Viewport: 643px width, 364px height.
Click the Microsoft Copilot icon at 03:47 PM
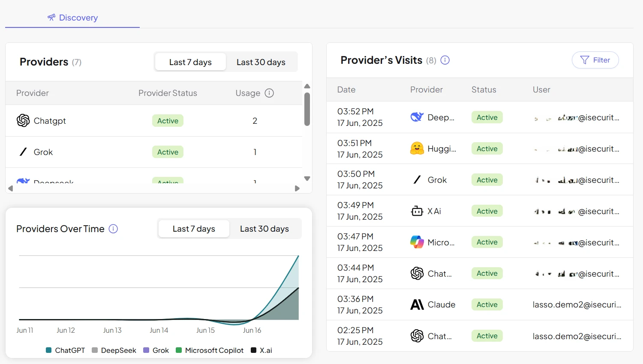click(416, 242)
